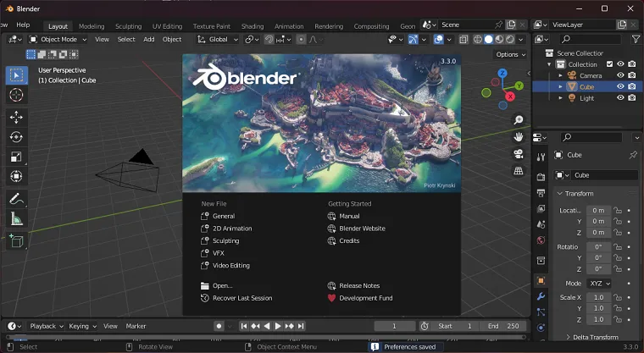Open the Modifier properties wrench tab

click(x=541, y=296)
